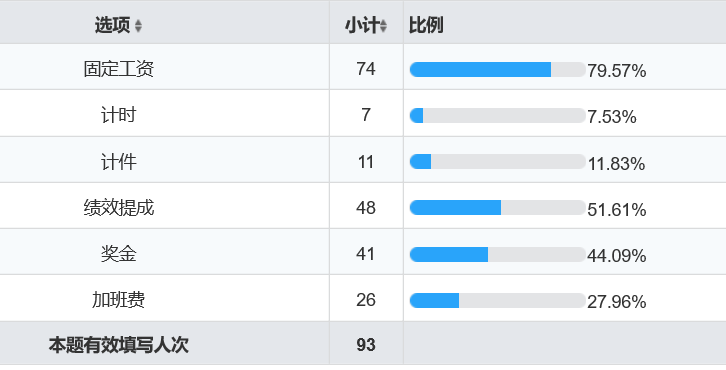Click the 比例 column header
This screenshot has height=370, width=726.
pos(426,25)
